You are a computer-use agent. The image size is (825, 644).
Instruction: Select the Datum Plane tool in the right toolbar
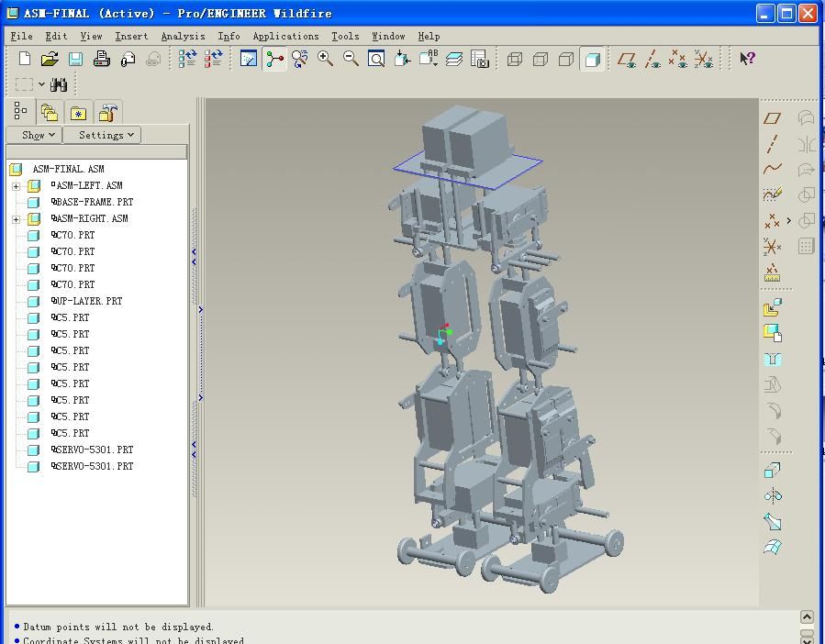coord(772,118)
